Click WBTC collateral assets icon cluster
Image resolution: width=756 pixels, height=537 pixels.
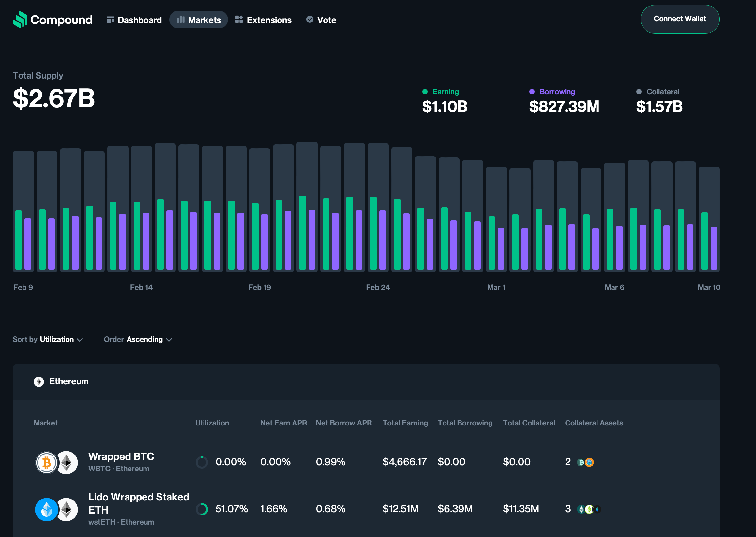tap(585, 462)
